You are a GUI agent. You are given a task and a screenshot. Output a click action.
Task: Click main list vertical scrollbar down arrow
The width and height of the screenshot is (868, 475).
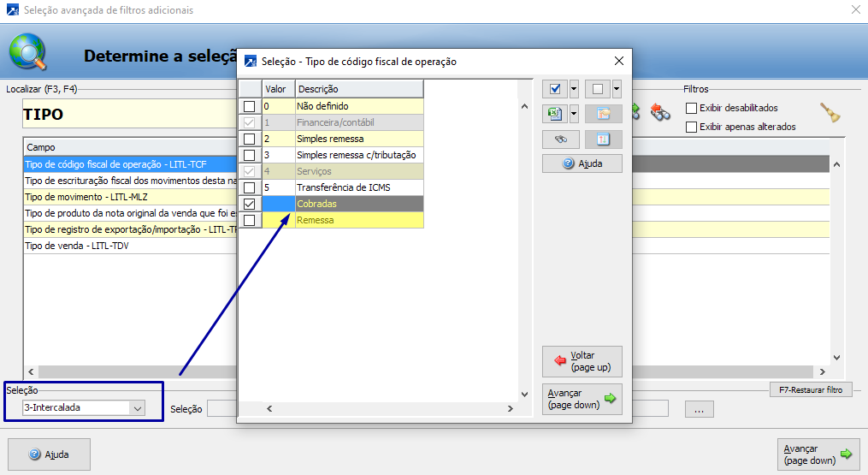tap(837, 358)
